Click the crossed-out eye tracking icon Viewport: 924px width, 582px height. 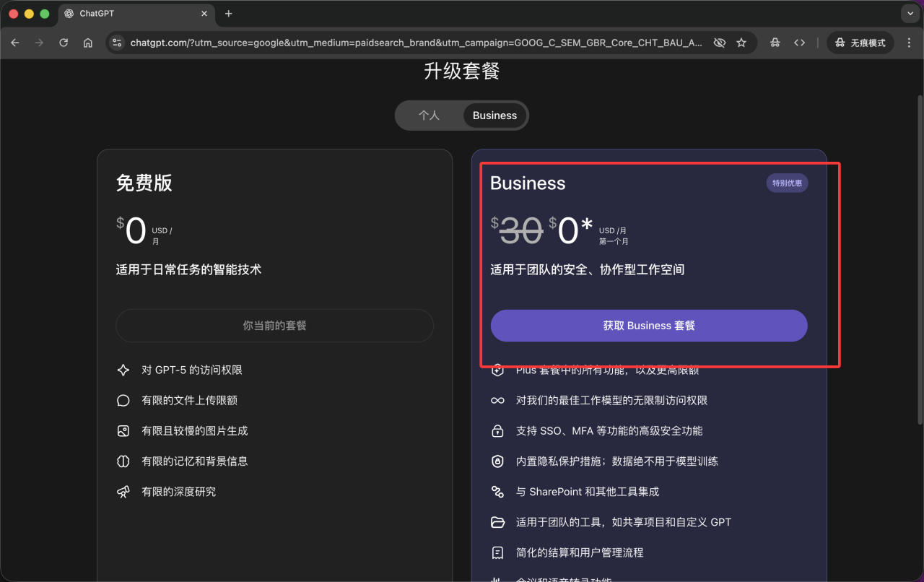719,43
